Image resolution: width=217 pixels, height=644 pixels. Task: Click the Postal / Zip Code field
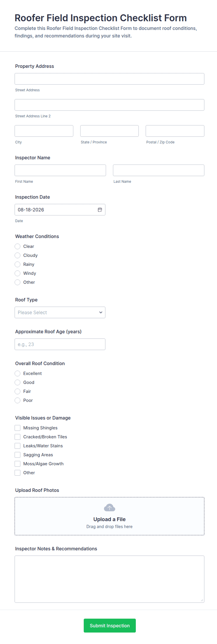point(175,131)
